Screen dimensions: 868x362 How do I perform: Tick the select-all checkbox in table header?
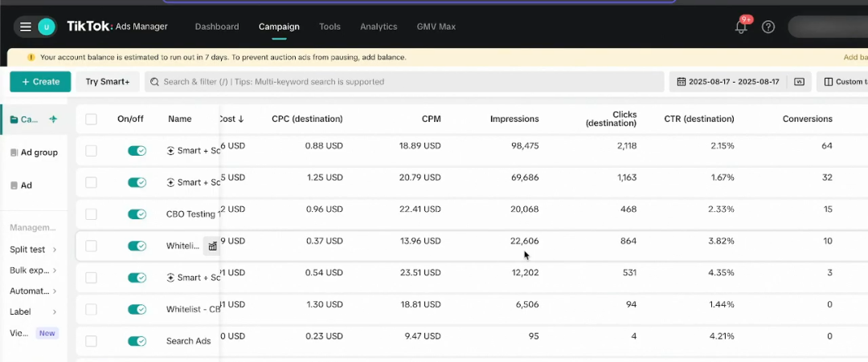point(91,119)
